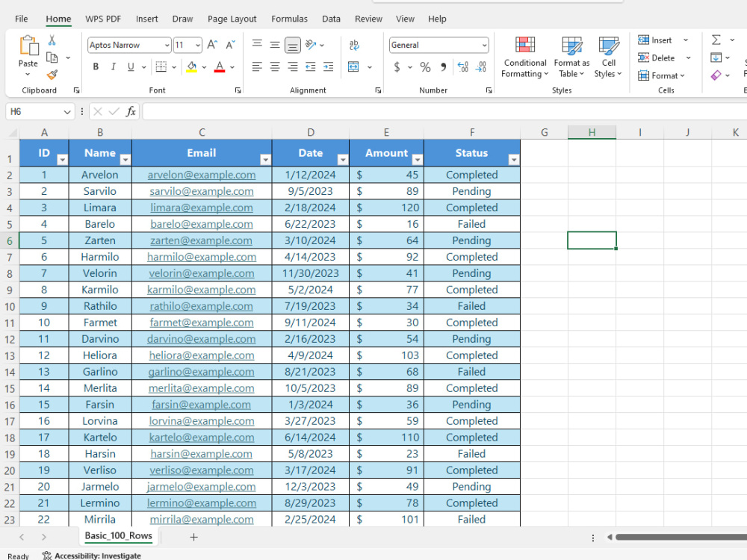Screen dimensions: 747x560
Task: Expand the Name Box dropdown arrow
Action: 66,112
